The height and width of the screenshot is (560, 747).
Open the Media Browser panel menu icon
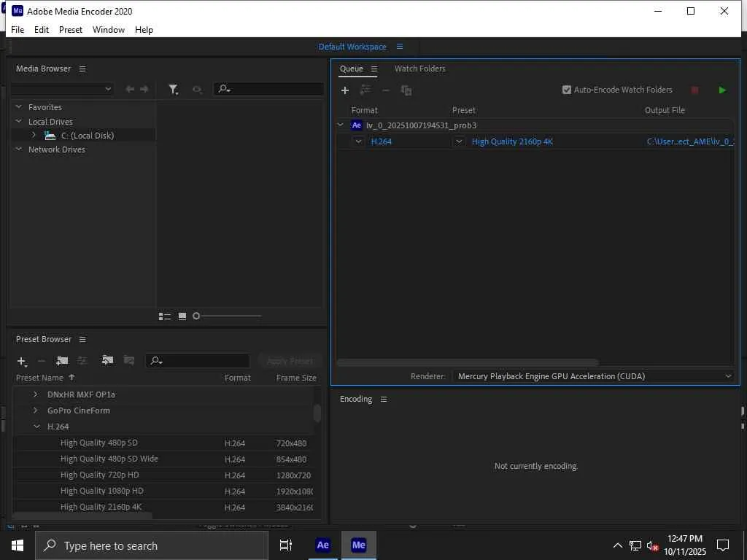tap(82, 69)
